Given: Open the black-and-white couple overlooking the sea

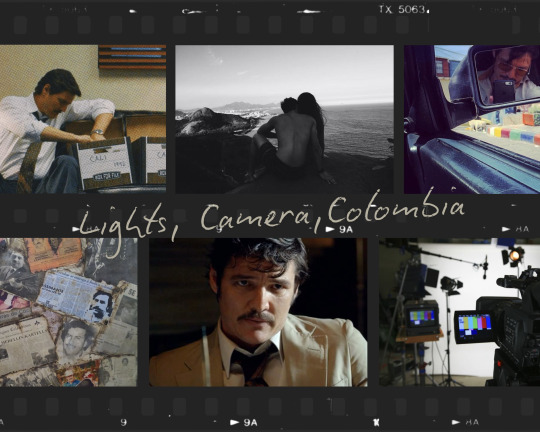Looking at the screenshot, I should [x=284, y=119].
